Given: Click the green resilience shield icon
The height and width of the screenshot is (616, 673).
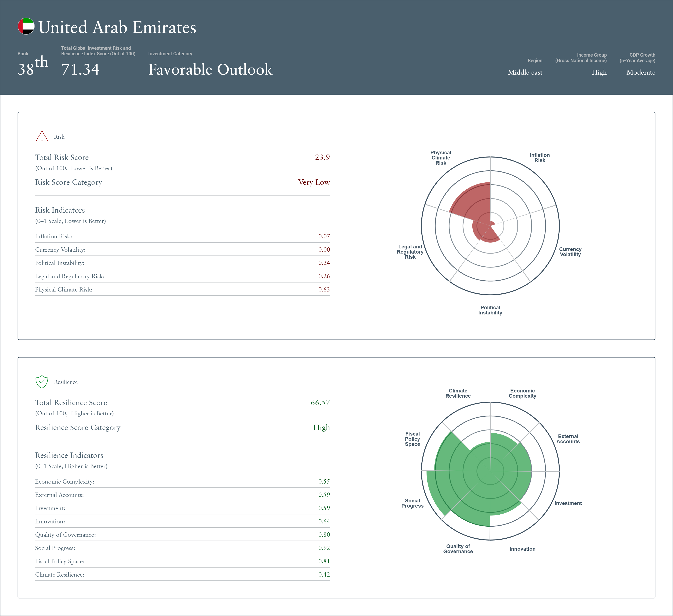Looking at the screenshot, I should click(x=42, y=382).
